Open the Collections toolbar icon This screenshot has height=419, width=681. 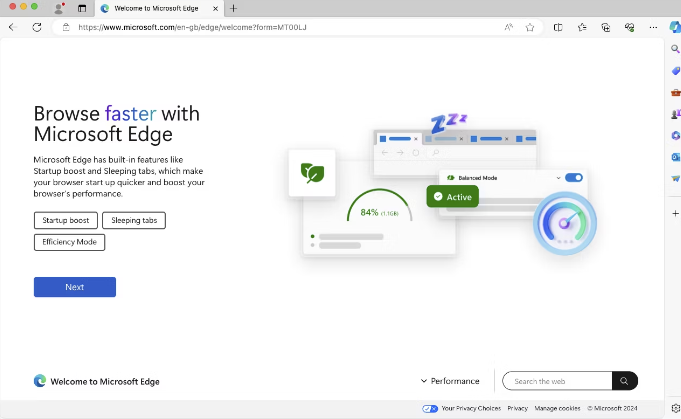click(x=605, y=27)
